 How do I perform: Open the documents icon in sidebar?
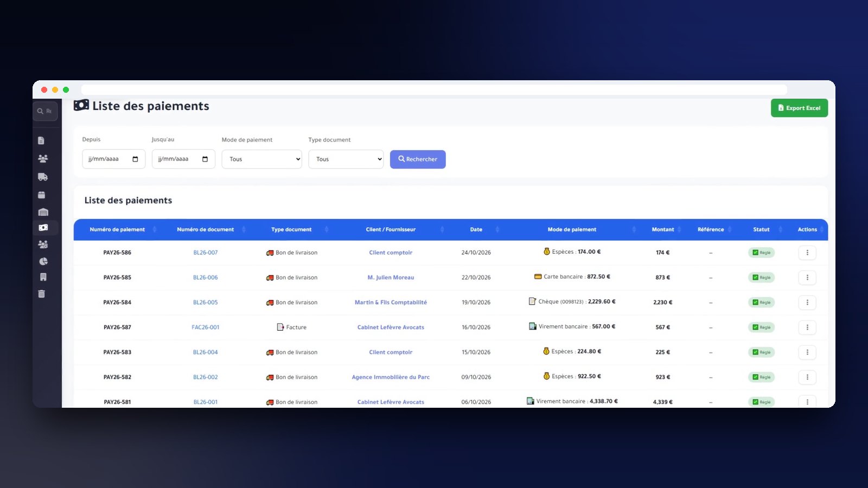(x=41, y=140)
